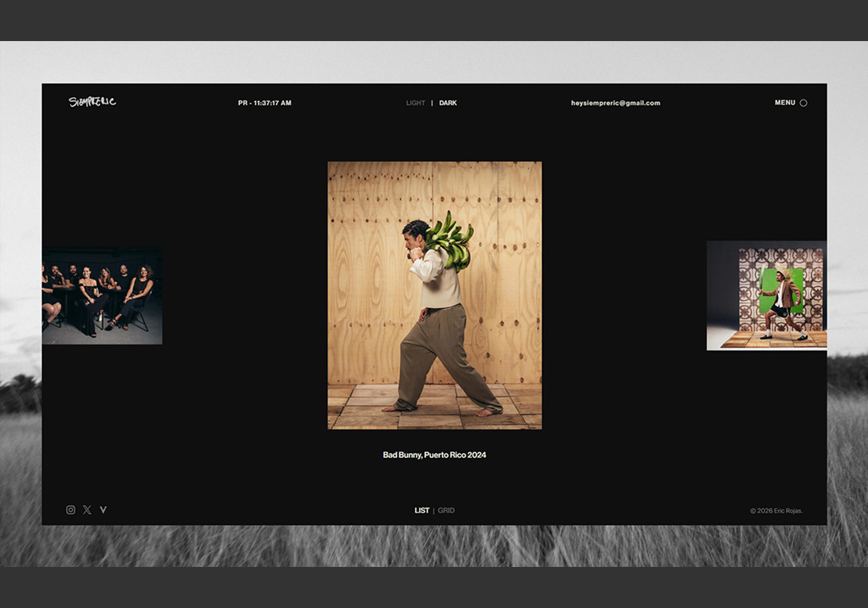Click the PR local time display
The height and width of the screenshot is (608, 868).
[264, 103]
